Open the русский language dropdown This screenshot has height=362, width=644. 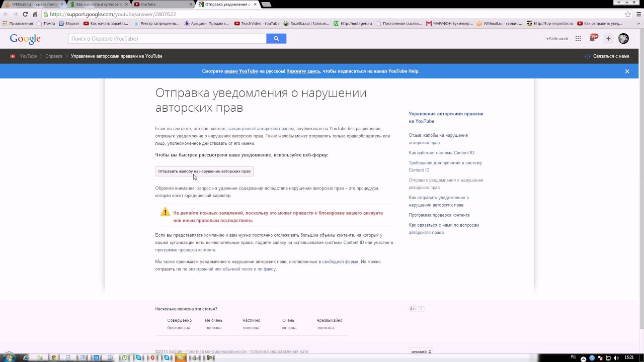click(421, 351)
